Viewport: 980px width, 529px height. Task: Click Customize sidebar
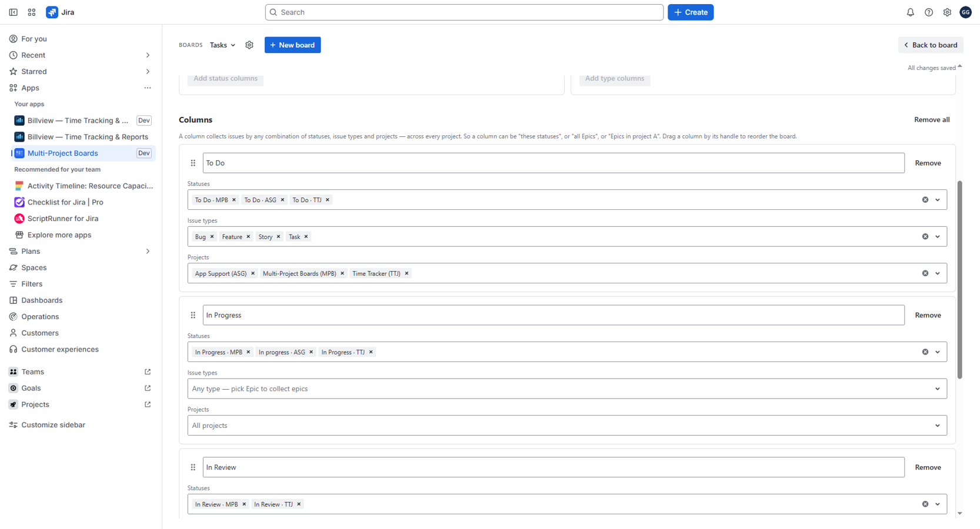click(81, 425)
